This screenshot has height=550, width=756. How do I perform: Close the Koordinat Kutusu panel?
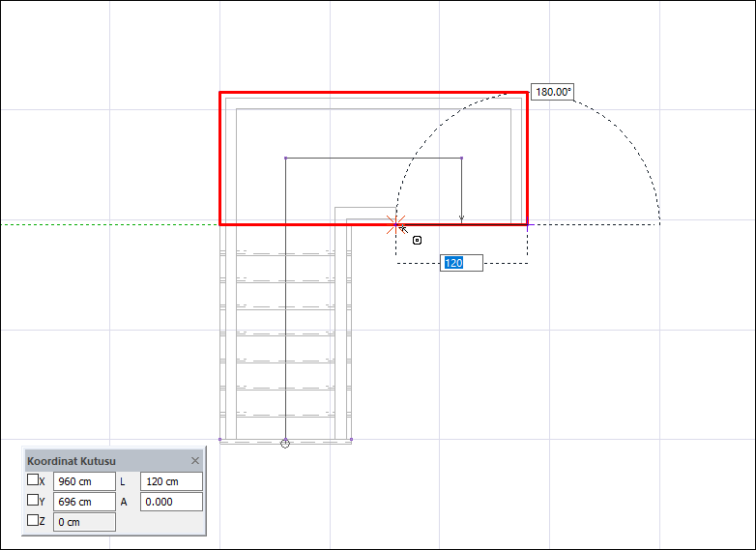click(195, 461)
